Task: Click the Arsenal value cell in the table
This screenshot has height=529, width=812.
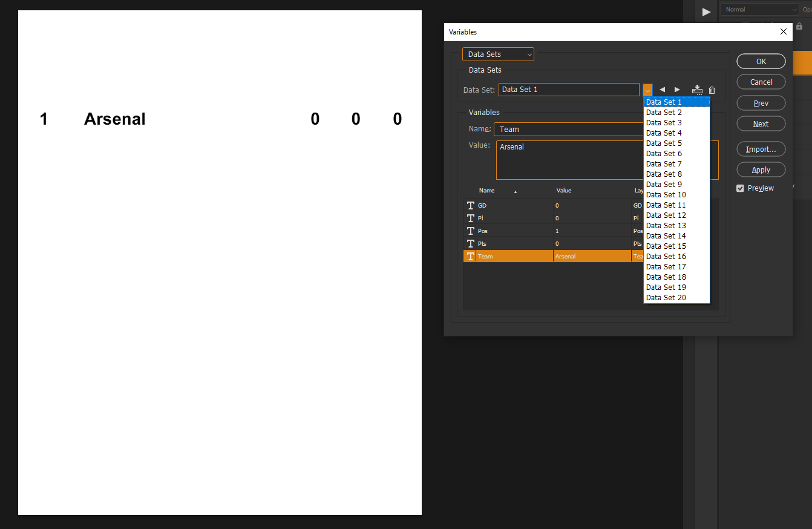Action: (x=592, y=257)
